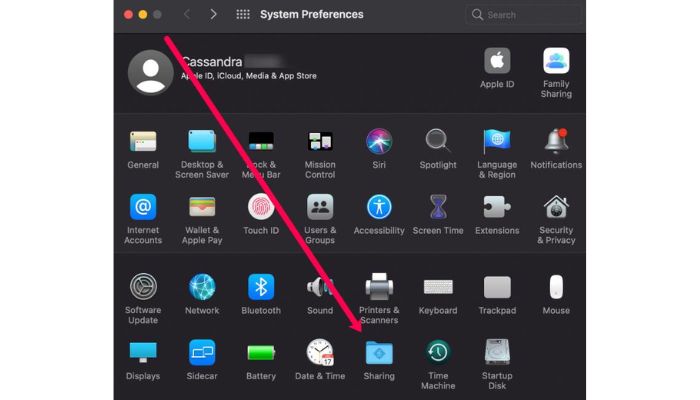The height and width of the screenshot is (400, 700).
Task: Open Internet Accounts pane
Action: click(x=143, y=207)
